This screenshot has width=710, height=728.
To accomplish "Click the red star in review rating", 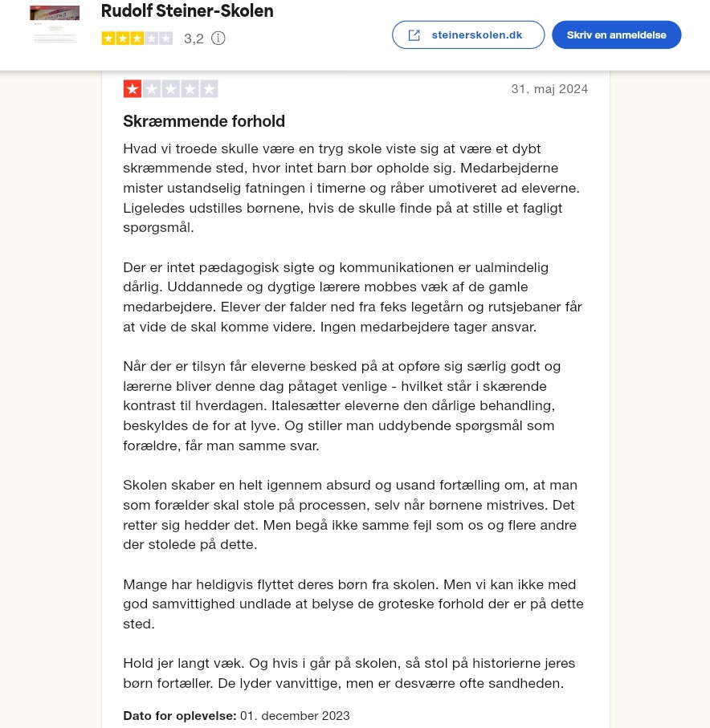I will tap(132, 89).
